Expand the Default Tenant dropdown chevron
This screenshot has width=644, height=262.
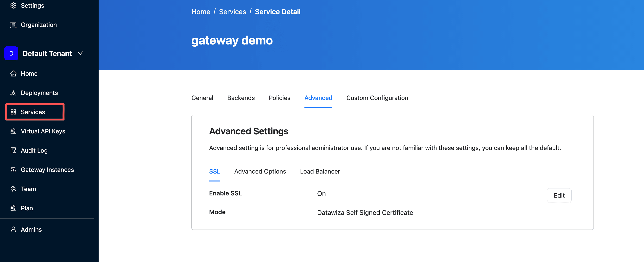point(80,54)
